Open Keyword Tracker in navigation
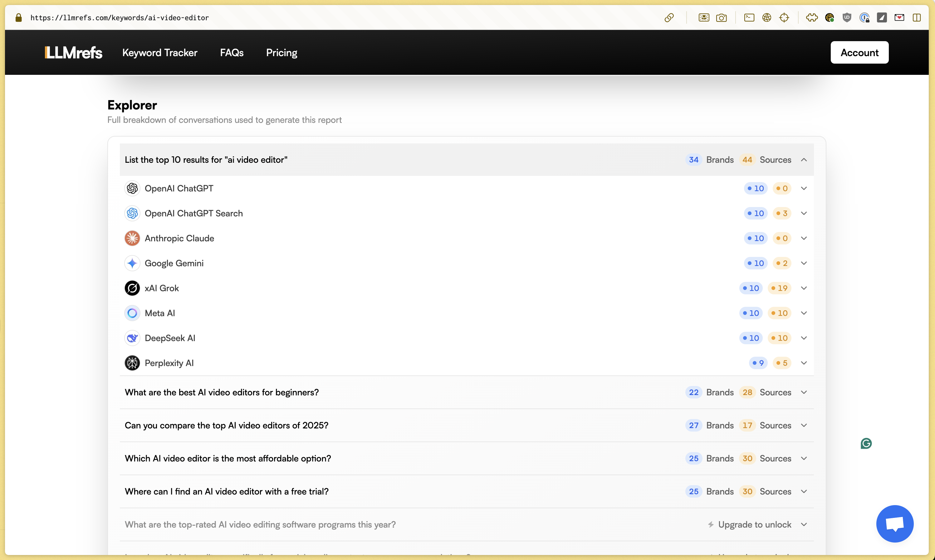 coord(160,52)
